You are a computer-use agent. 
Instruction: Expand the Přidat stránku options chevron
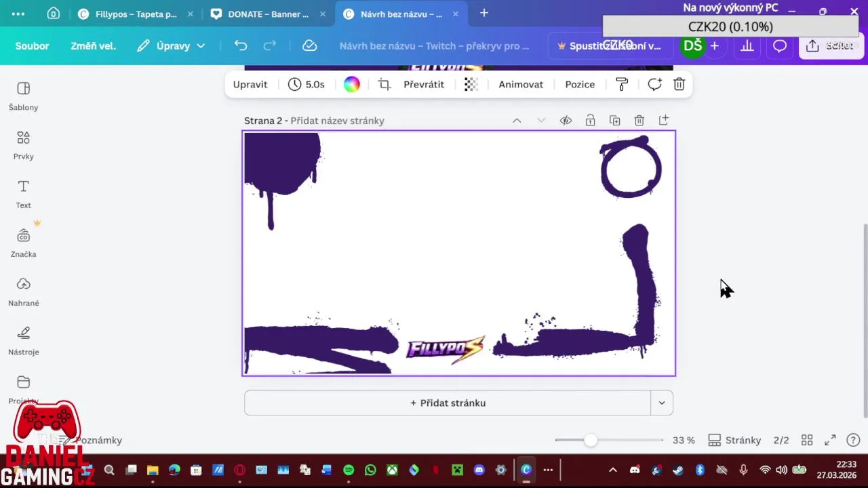coord(662,403)
